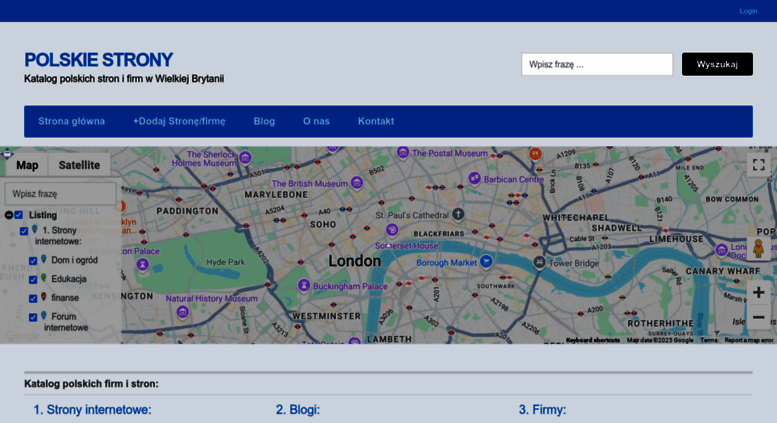777x423 pixels.
Task: Click the Hyde Park map label
Action: pyautogui.click(x=225, y=262)
